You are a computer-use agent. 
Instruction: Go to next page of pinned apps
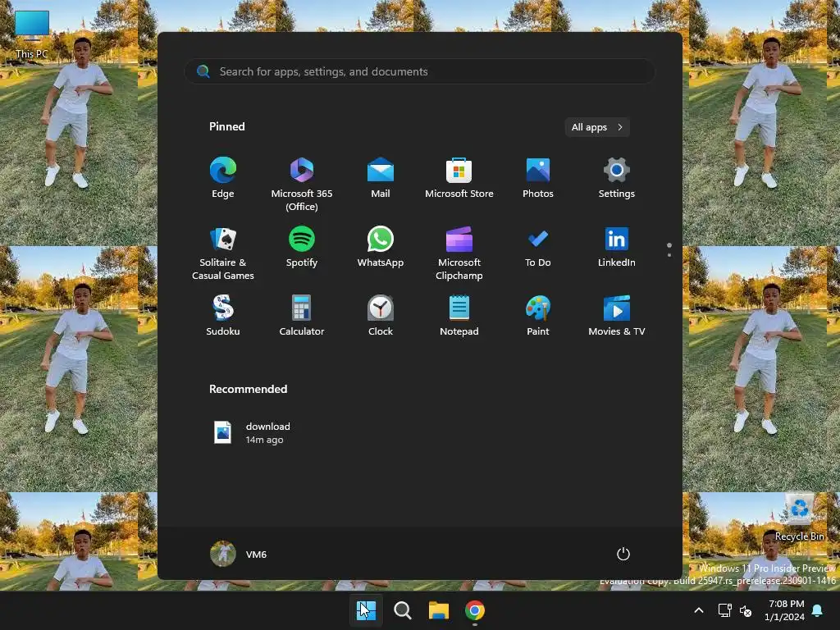coord(669,255)
